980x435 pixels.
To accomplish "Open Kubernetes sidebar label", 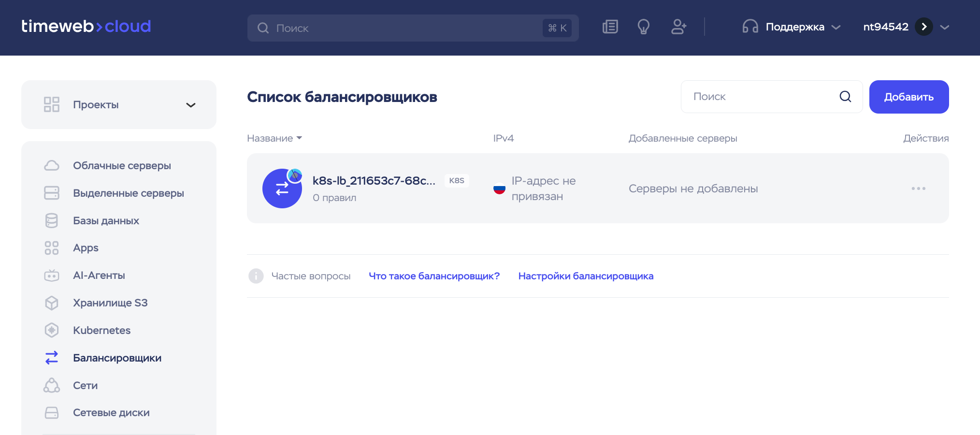I will click(x=101, y=331).
